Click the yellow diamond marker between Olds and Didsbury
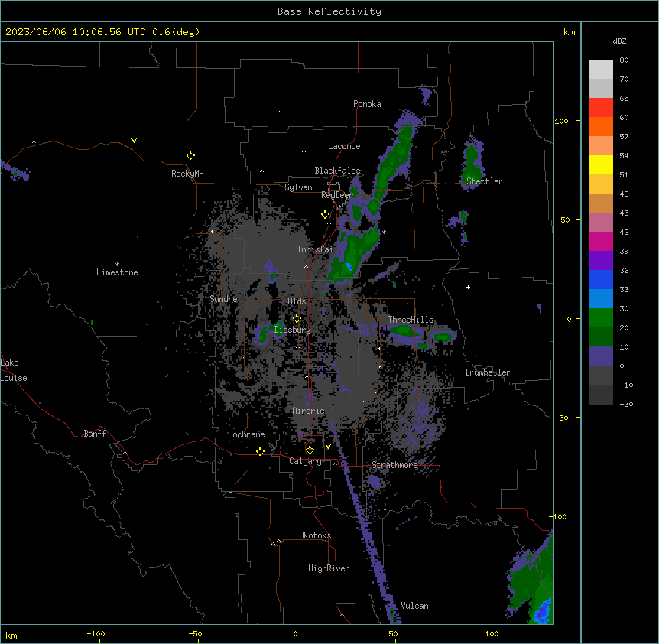 [x=297, y=318]
